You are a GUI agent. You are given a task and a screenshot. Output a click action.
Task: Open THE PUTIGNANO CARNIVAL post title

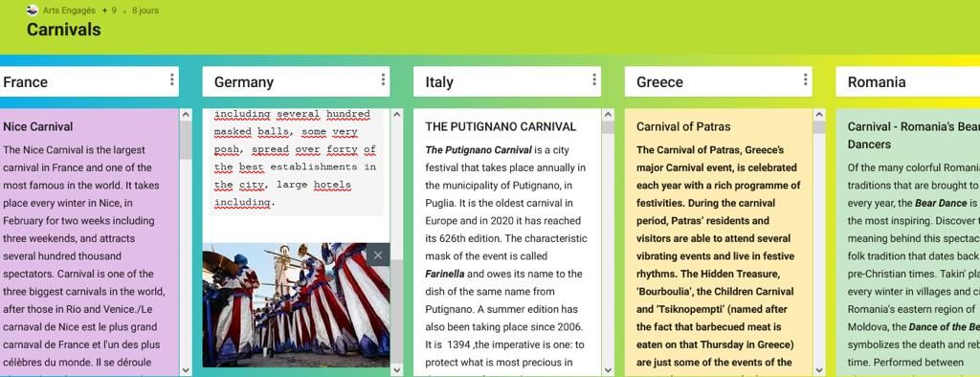coord(501,126)
